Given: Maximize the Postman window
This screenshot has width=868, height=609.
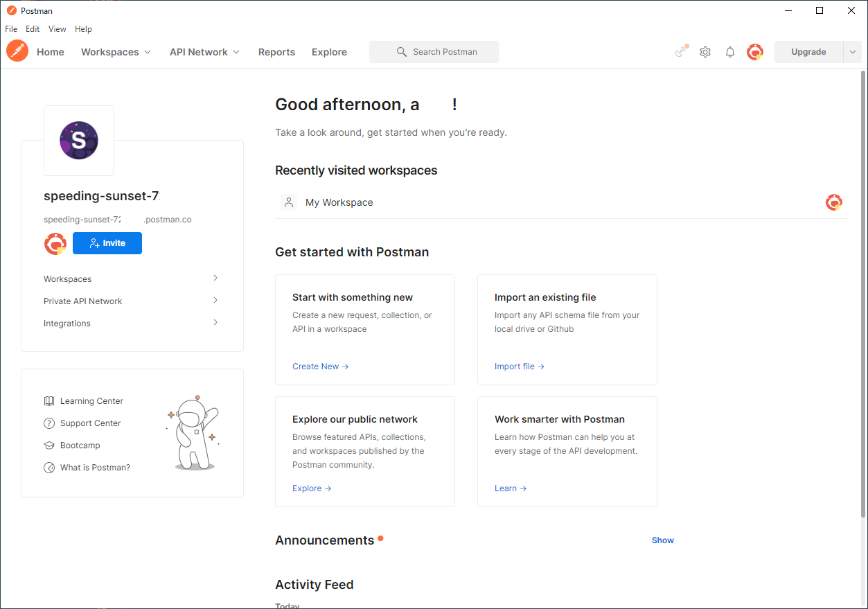Looking at the screenshot, I should tap(820, 10).
